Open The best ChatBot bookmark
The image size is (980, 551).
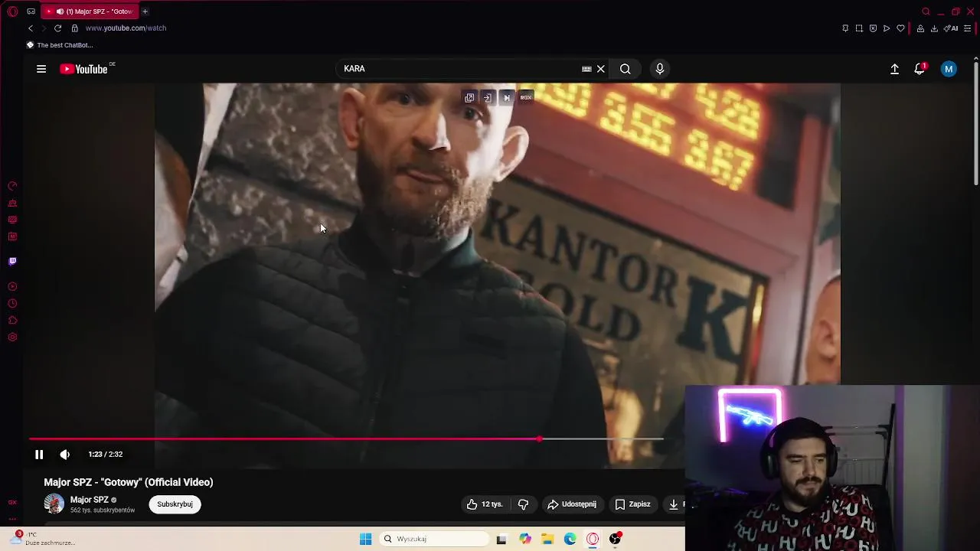60,45
